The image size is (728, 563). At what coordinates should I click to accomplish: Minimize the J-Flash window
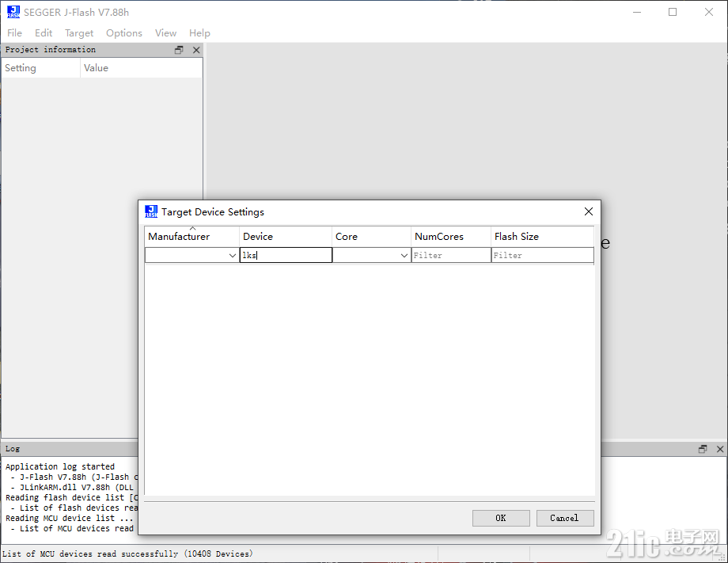[637, 12]
